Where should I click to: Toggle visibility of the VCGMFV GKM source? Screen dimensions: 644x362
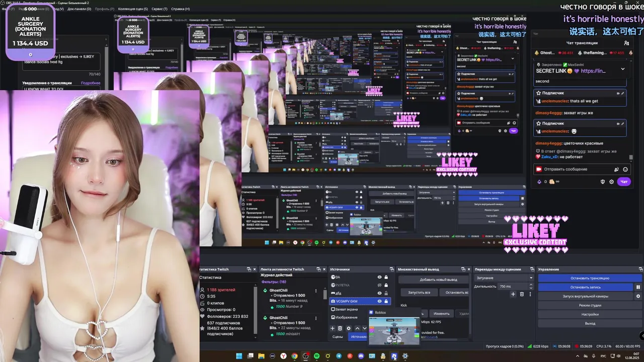[x=379, y=301]
